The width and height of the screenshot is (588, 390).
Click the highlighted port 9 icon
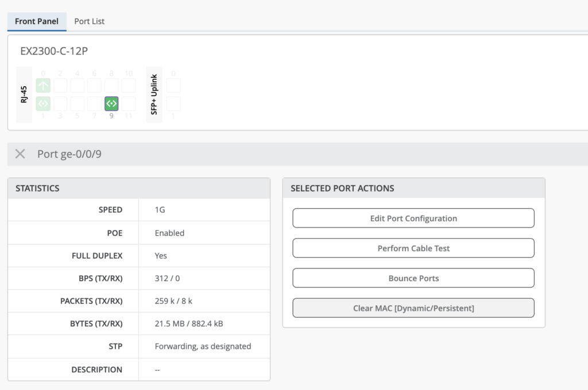pos(111,104)
